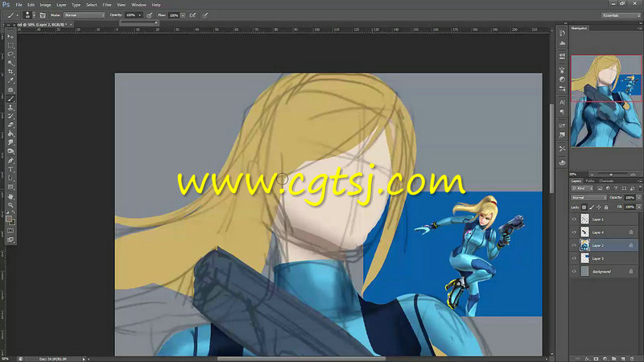Select the Pen tool
This screenshot has height=362, width=644.
(x=10, y=160)
